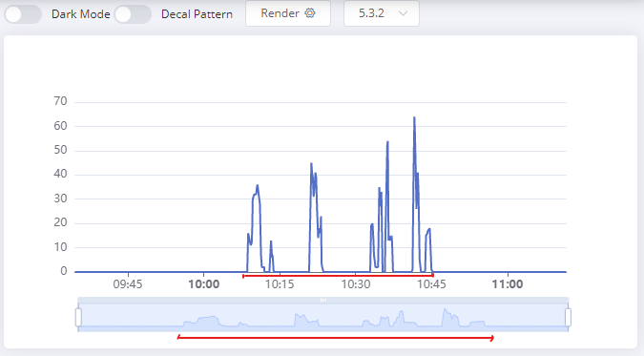Click the gear icon inside Render
Screen dimensions: 644x356
[310, 13]
